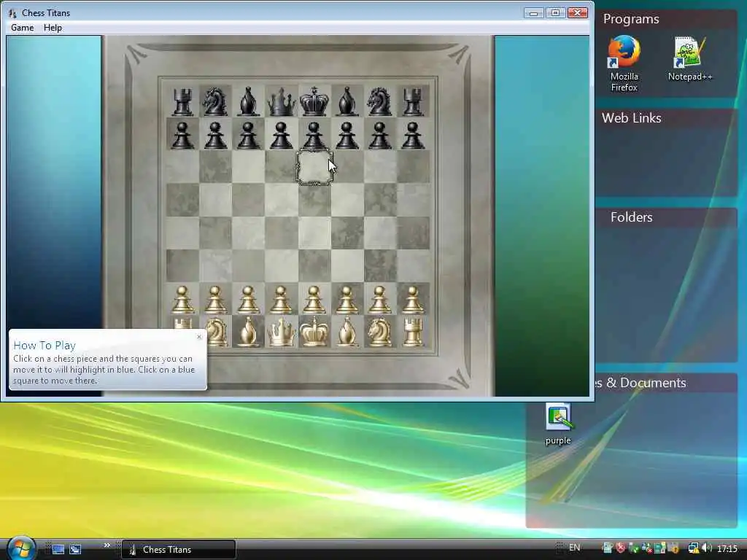Click the volume speaker tray icon
The width and height of the screenshot is (747, 560).
click(x=707, y=548)
